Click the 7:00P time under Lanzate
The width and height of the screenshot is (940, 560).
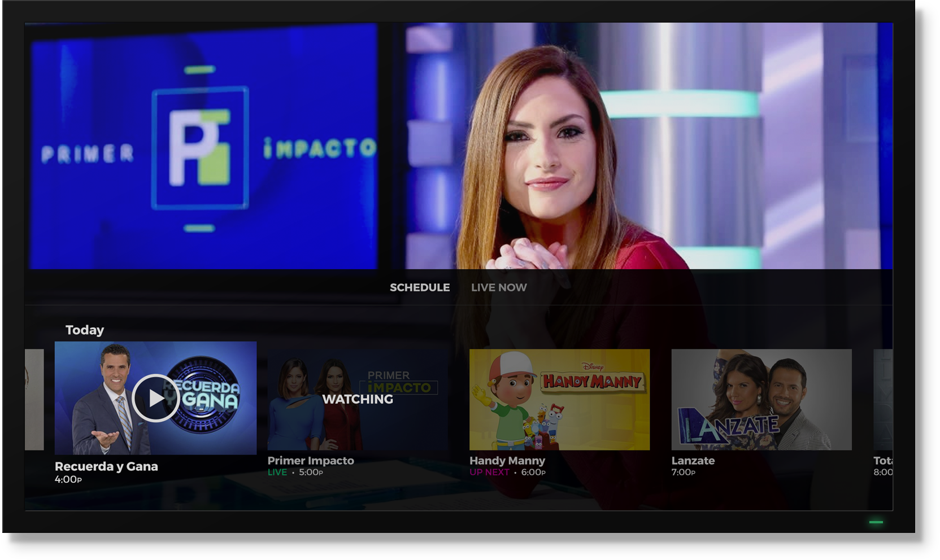pyautogui.click(x=683, y=473)
